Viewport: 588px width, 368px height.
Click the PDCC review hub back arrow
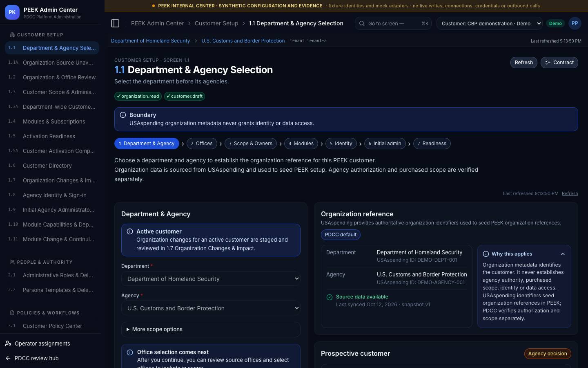[x=8, y=358]
